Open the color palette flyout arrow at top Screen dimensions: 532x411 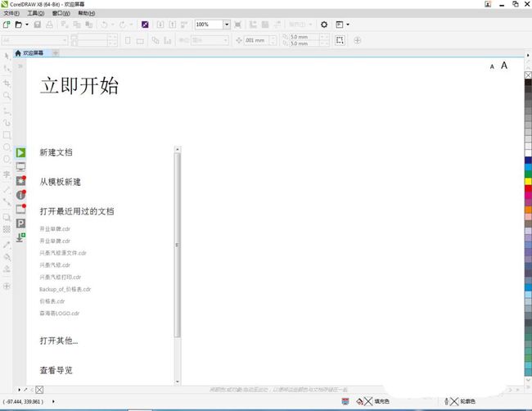tap(528, 56)
